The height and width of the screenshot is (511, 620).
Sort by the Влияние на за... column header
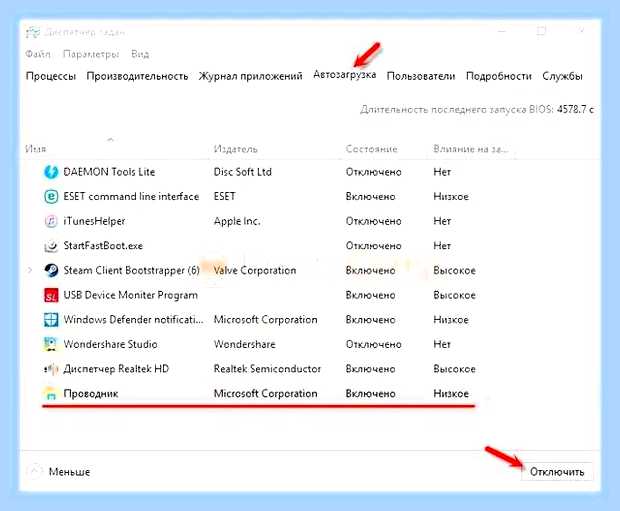[x=470, y=149]
